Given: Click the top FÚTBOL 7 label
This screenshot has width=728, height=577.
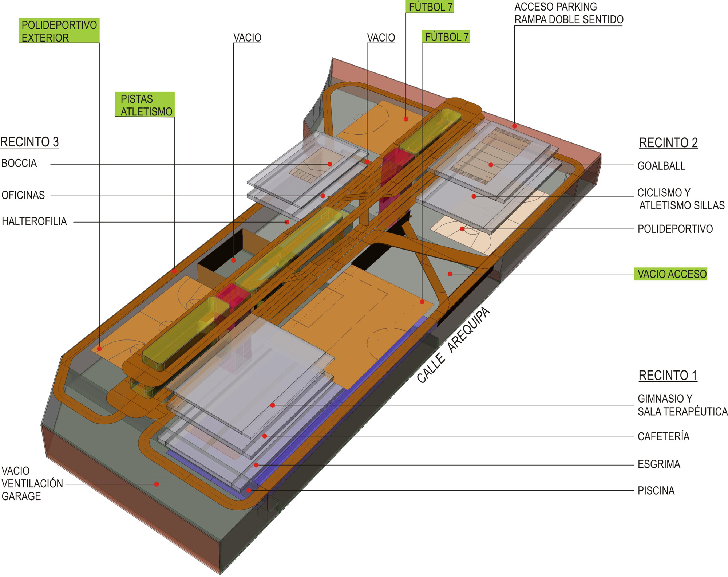Looking at the screenshot, I should 430,7.
